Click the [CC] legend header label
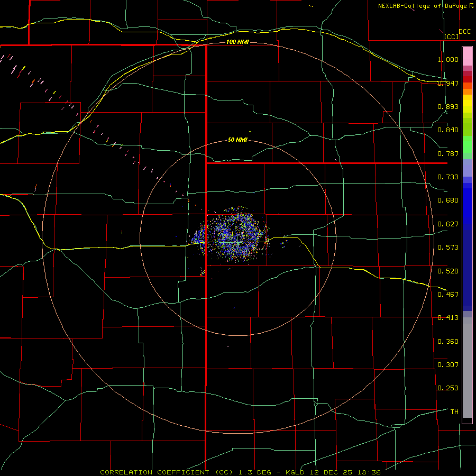Image resolution: width=476 pixels, height=476 pixels. [x=452, y=36]
